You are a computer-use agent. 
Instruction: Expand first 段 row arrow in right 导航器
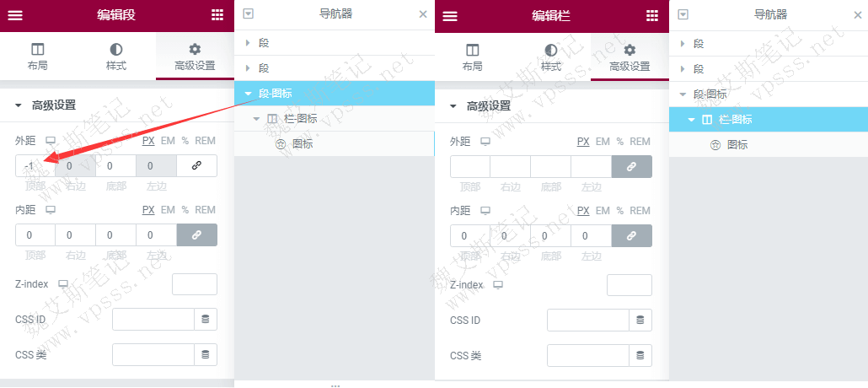(683, 43)
